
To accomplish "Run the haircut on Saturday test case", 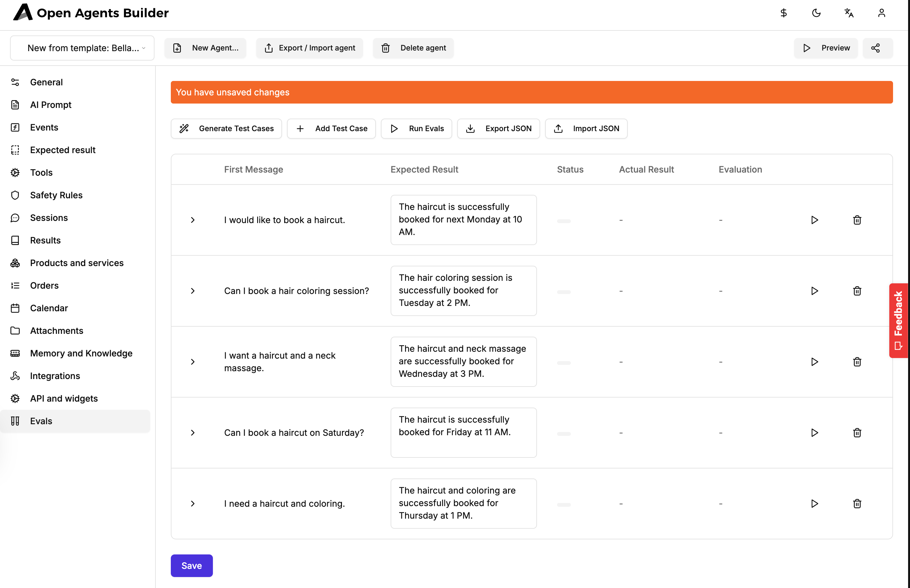I will 815,433.
